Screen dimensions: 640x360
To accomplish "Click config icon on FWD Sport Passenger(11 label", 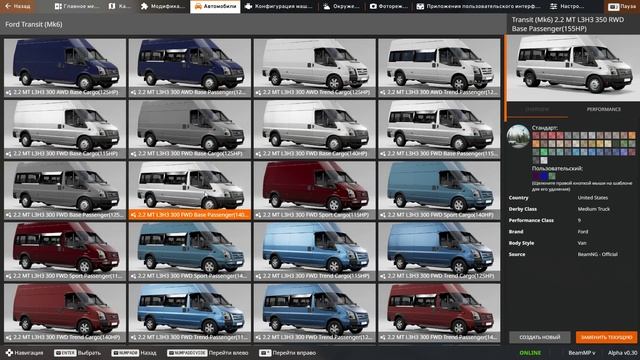I will coord(9,276).
